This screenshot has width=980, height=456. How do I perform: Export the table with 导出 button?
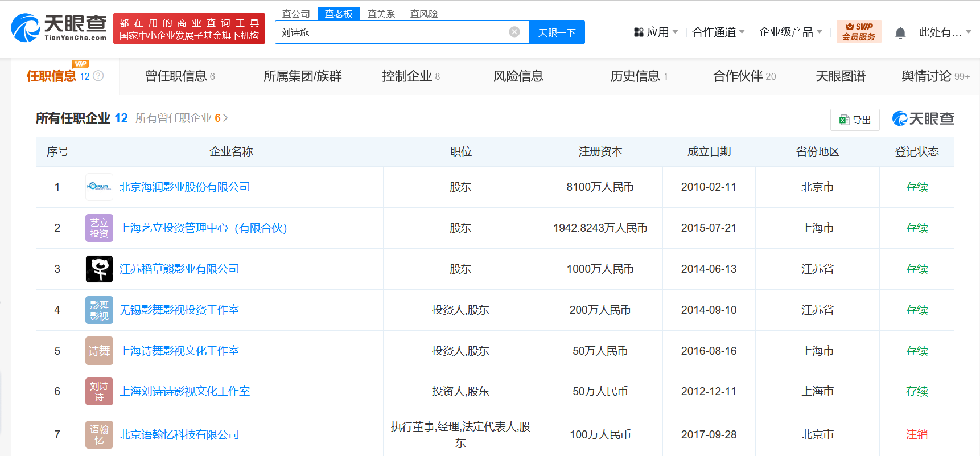(855, 120)
